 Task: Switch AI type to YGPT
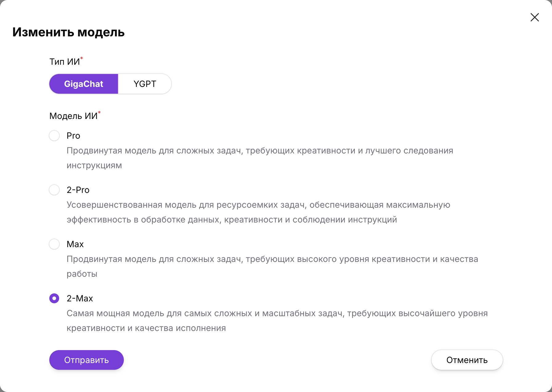click(x=145, y=84)
